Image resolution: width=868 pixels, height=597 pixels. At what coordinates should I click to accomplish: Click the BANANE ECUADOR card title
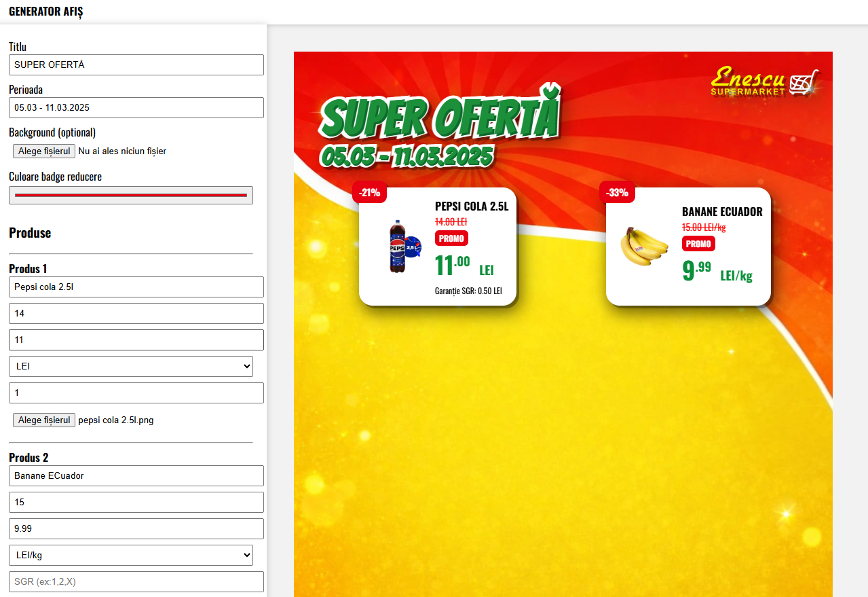(722, 212)
